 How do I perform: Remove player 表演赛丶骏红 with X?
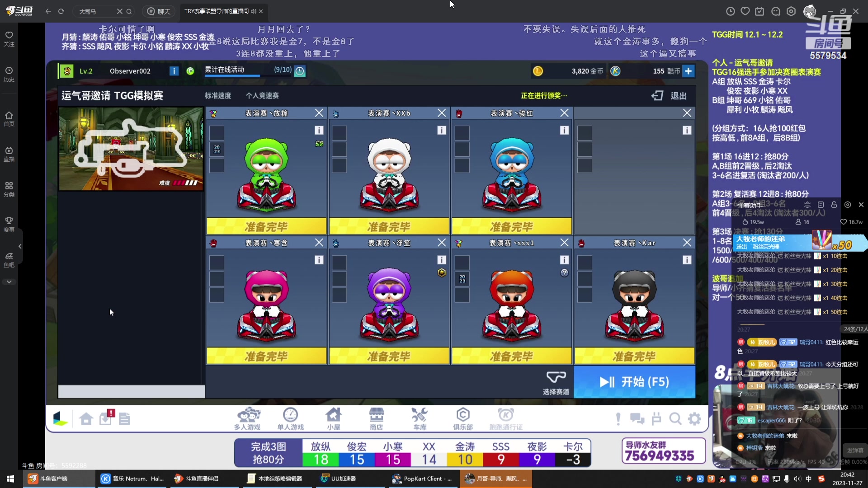[x=564, y=113]
